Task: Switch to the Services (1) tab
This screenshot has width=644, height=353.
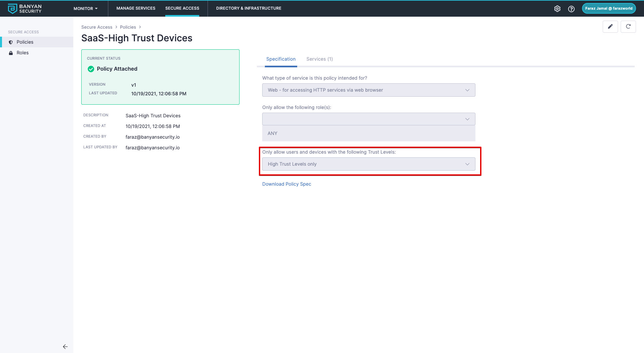Action: [x=319, y=59]
